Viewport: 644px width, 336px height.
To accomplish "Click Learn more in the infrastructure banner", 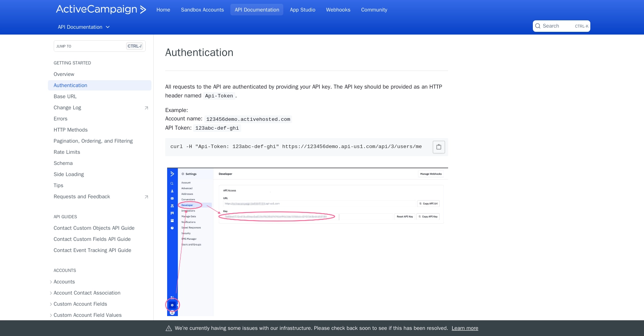I will coord(465,328).
